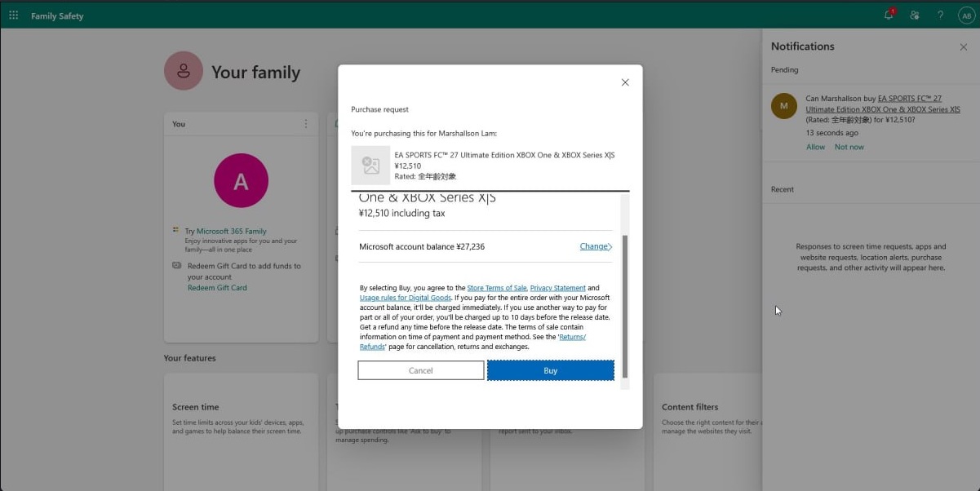The height and width of the screenshot is (491, 980).
Task: Open the family members header icon
Action: (x=915, y=15)
